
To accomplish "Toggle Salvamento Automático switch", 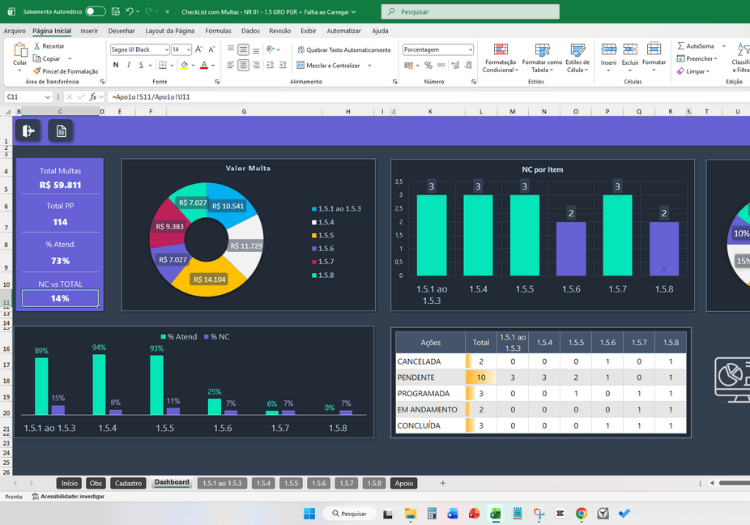I will [x=95, y=11].
